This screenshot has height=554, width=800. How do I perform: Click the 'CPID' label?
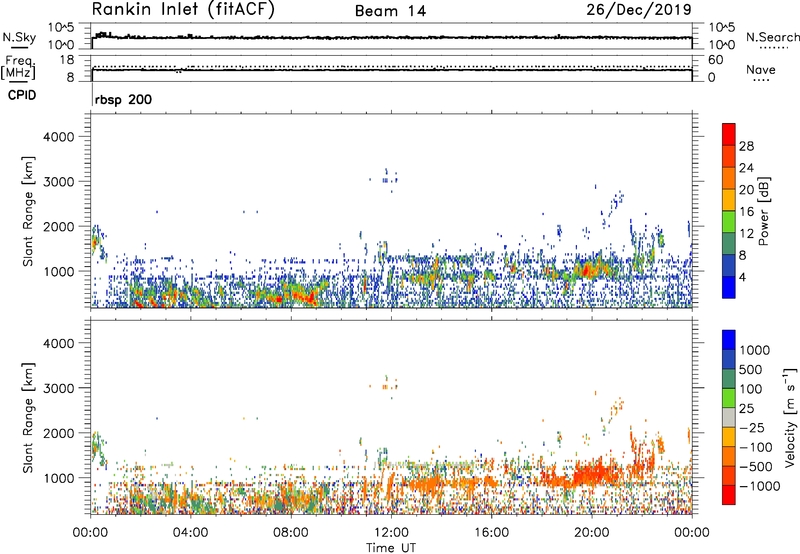point(22,95)
